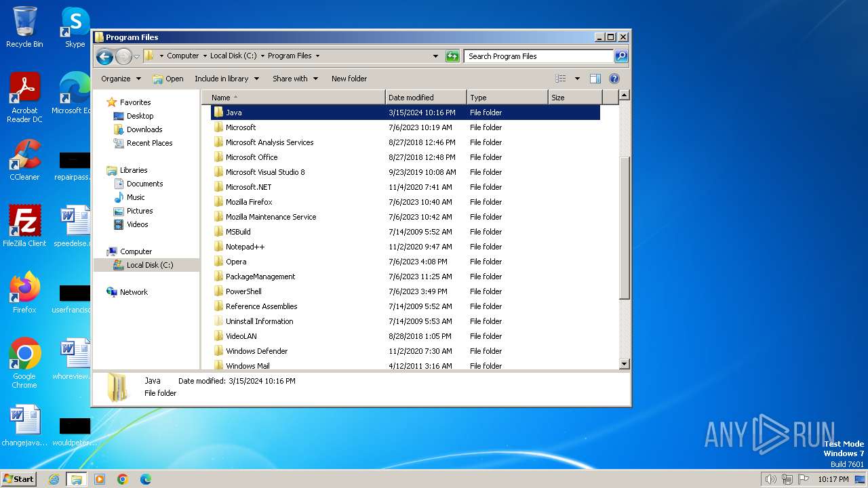
Task: Open the Organize dropdown menu
Action: [121, 79]
